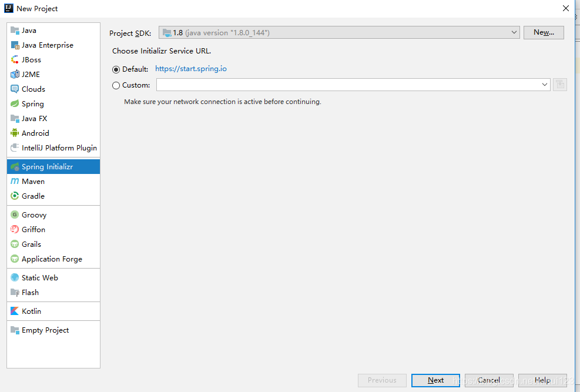Choose Groovy project type label
The width and height of the screenshot is (580, 392).
pos(34,215)
